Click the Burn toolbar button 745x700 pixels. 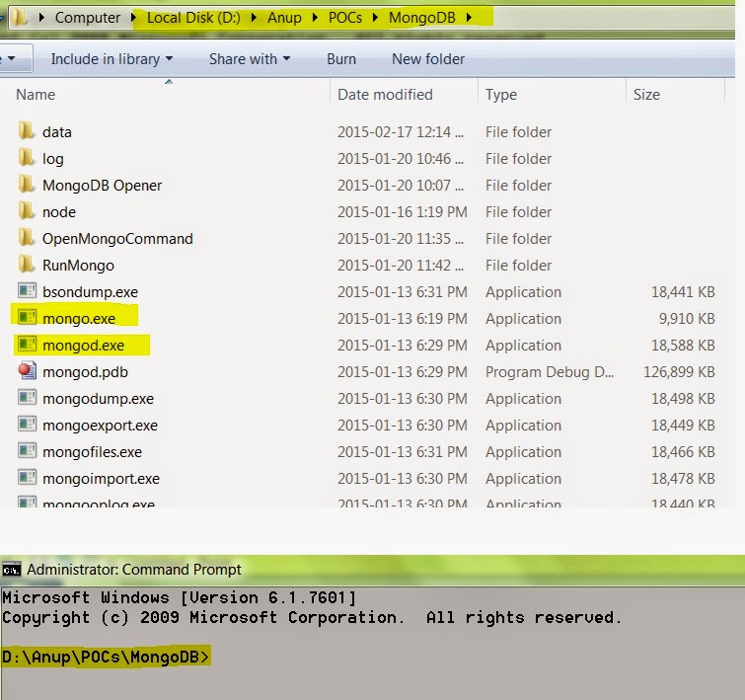341,59
